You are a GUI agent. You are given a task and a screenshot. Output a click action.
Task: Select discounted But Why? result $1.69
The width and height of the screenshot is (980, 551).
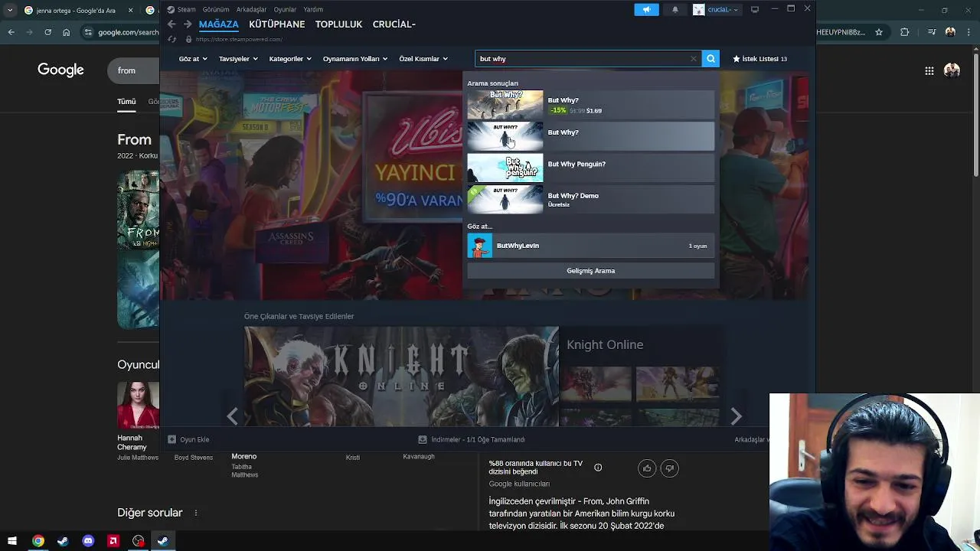[x=590, y=105]
